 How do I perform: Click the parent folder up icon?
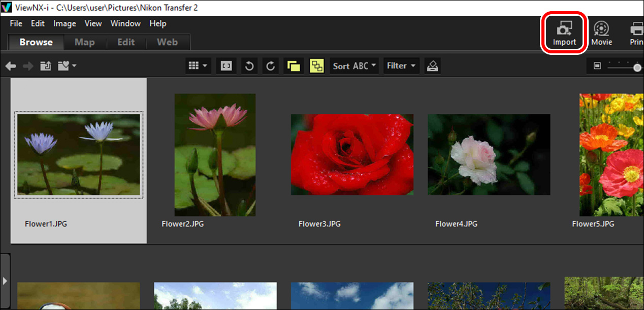46,66
